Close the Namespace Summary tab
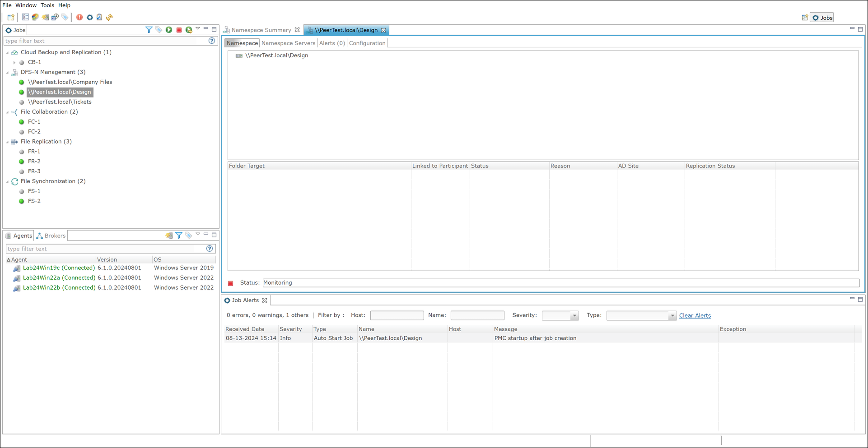Viewport: 868px width, 448px height. [297, 30]
